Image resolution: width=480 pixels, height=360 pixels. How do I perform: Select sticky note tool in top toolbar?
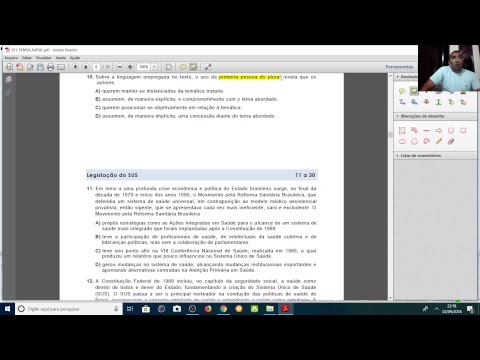point(183,67)
